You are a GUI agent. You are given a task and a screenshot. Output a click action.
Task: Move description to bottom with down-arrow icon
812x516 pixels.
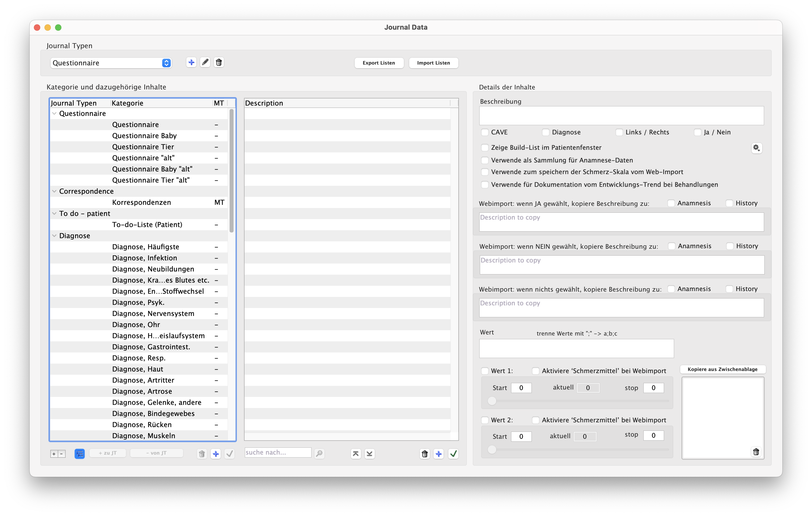(x=369, y=454)
